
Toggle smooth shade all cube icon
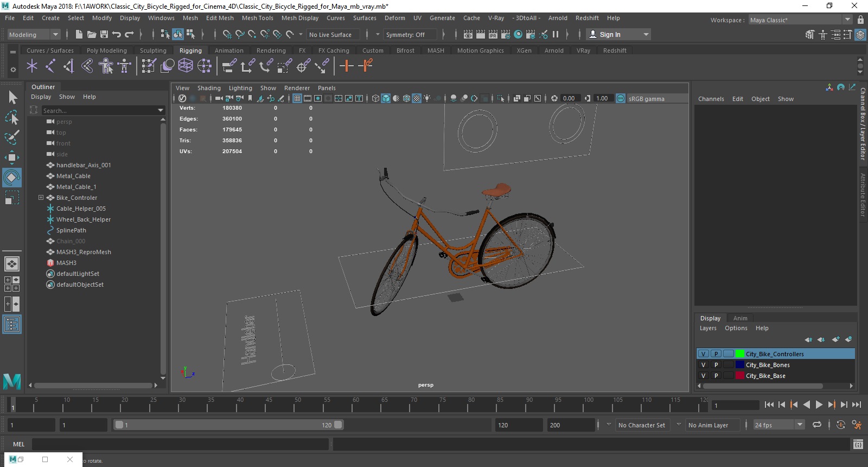tap(386, 98)
